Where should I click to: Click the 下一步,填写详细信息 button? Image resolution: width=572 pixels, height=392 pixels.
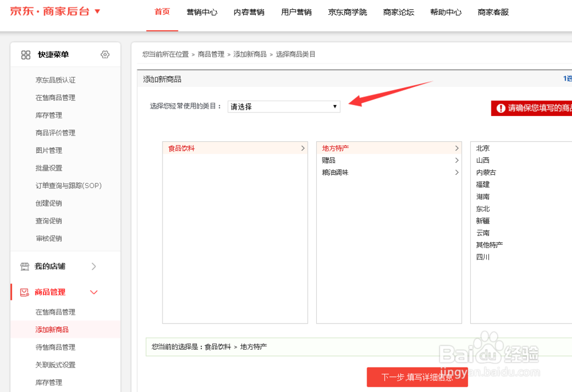(x=417, y=377)
